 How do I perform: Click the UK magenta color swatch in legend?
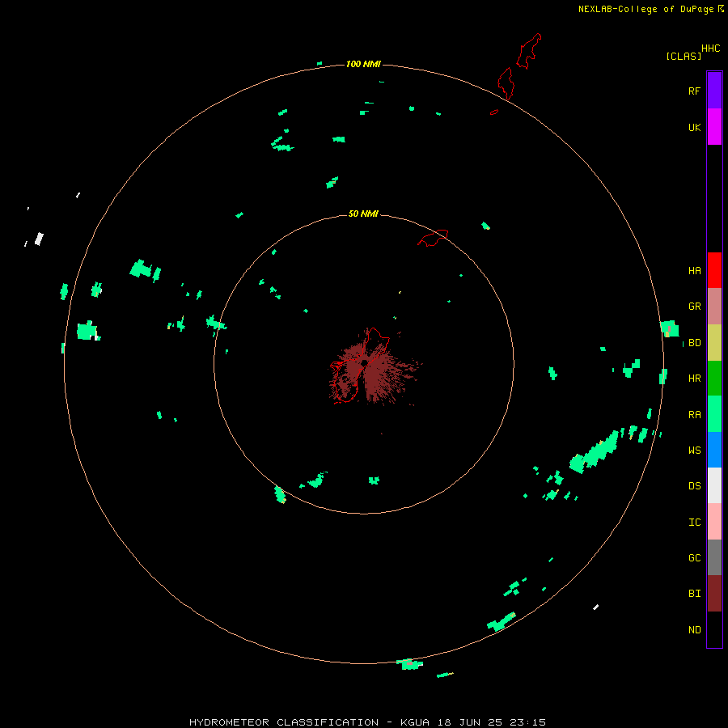[714, 127]
